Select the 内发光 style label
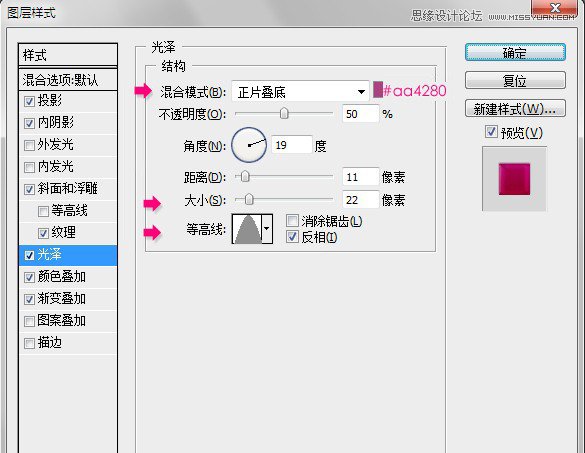 [56, 166]
